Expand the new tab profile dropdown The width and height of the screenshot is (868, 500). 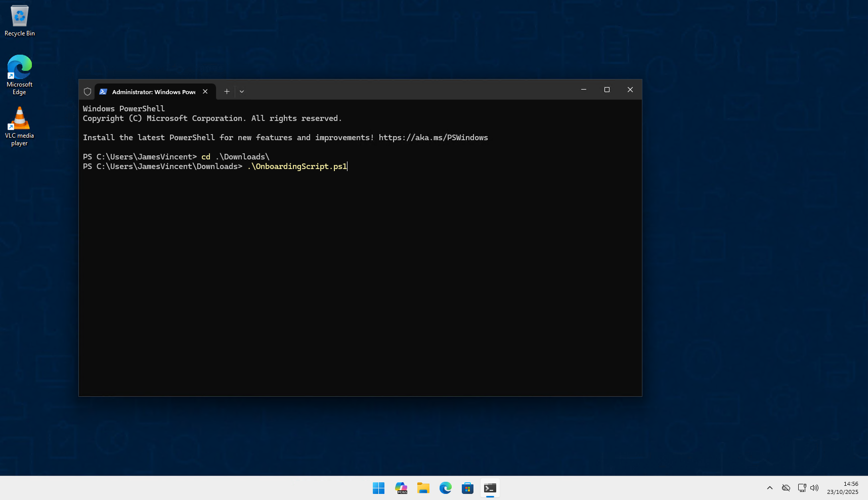point(242,92)
